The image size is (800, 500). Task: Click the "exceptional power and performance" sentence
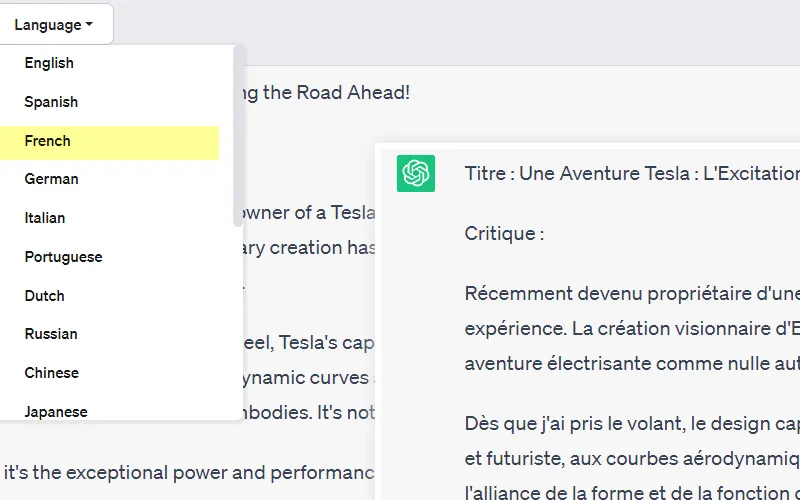(190, 472)
